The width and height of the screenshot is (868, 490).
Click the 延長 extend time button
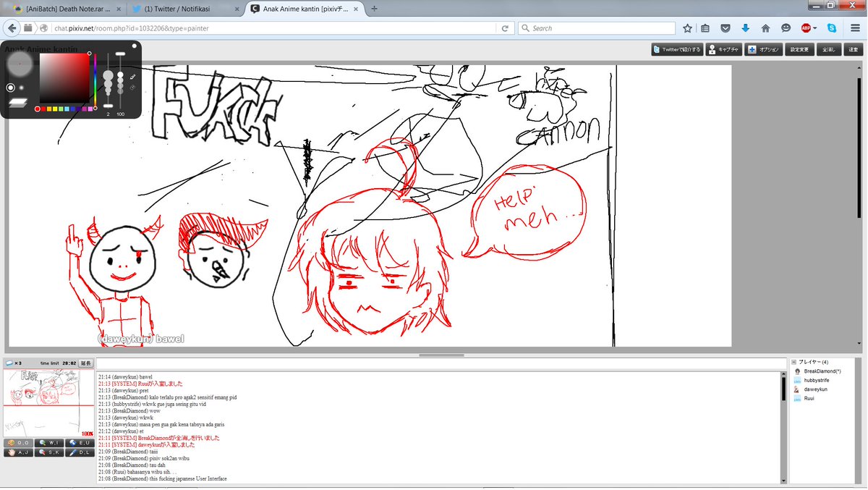pyautogui.click(x=85, y=363)
